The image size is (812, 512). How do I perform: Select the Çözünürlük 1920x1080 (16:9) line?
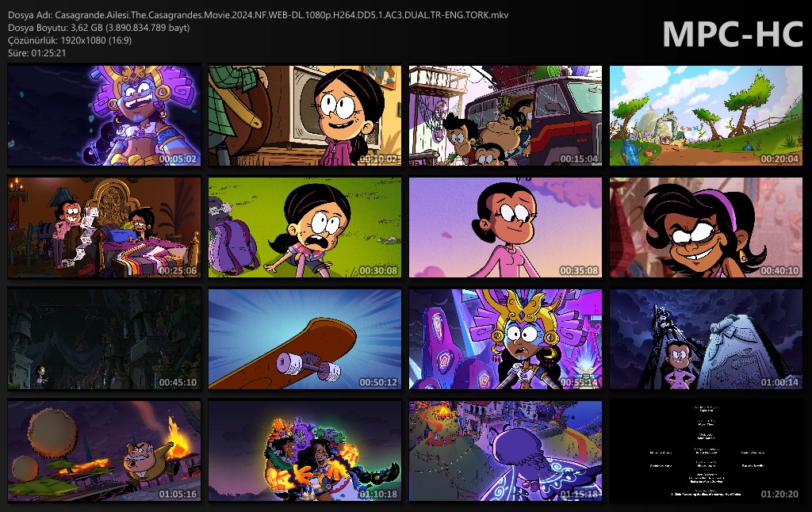(x=70, y=40)
